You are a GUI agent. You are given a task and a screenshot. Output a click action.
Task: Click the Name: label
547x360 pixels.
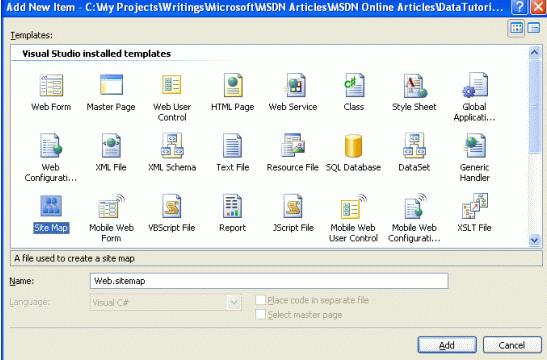coord(22,281)
